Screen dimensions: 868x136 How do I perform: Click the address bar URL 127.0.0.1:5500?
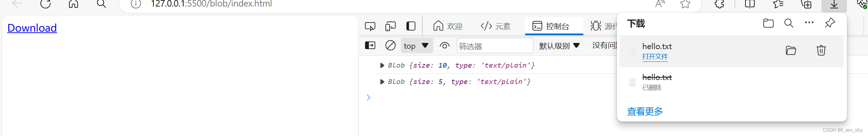click(211, 4)
